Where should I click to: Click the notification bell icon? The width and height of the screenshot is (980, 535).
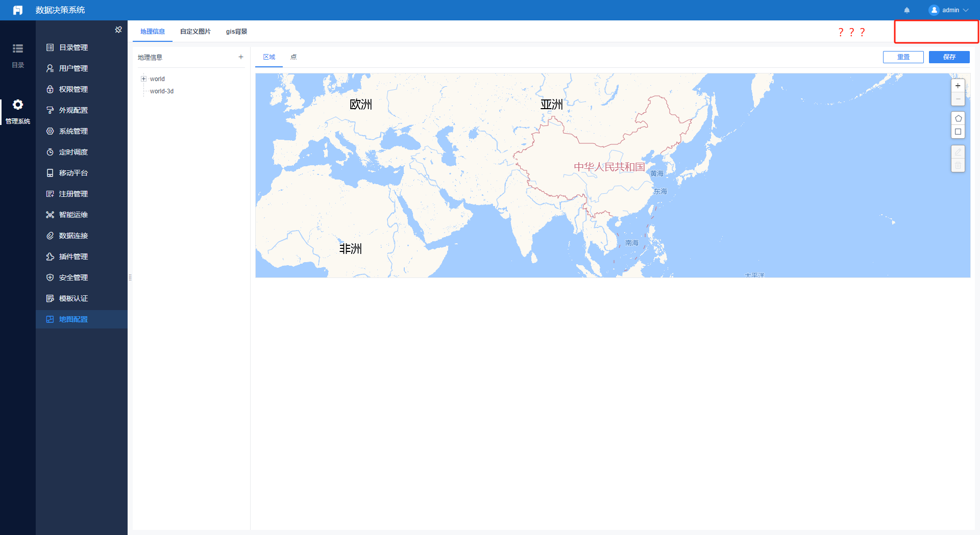tap(907, 10)
